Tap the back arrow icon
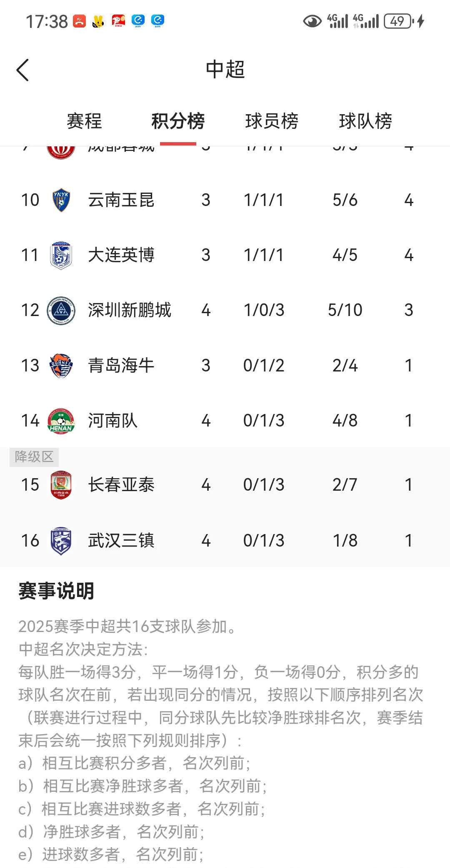The image size is (450, 868). point(22,70)
